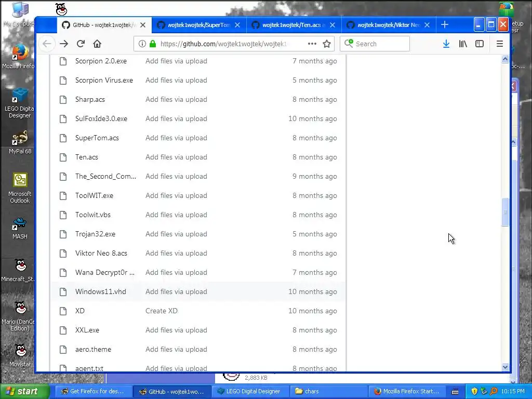Switch to Mozilla Firefox Start taskbar window
The height and width of the screenshot is (399, 532).
(x=406, y=391)
